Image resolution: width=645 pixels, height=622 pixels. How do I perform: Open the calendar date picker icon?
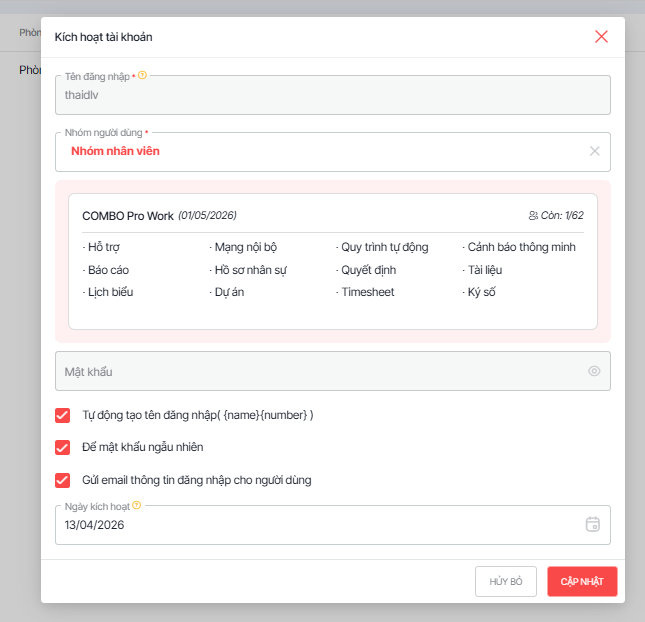(592, 524)
